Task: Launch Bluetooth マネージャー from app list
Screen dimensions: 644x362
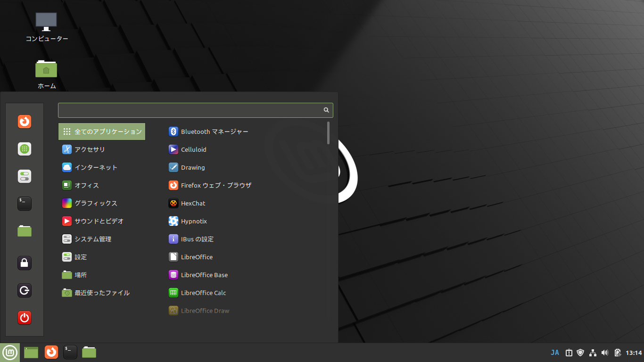Action: point(245,132)
